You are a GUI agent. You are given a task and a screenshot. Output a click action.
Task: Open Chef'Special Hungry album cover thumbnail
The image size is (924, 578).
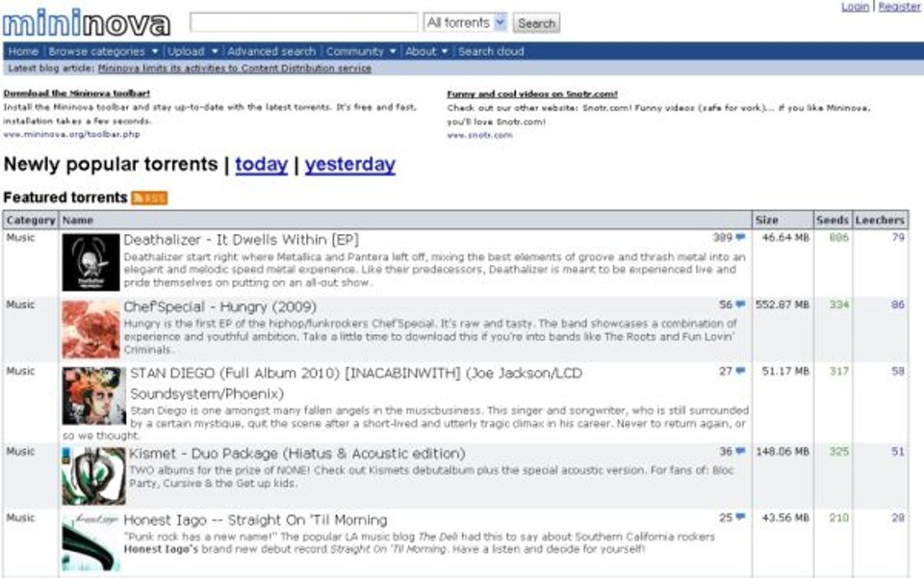point(91,329)
